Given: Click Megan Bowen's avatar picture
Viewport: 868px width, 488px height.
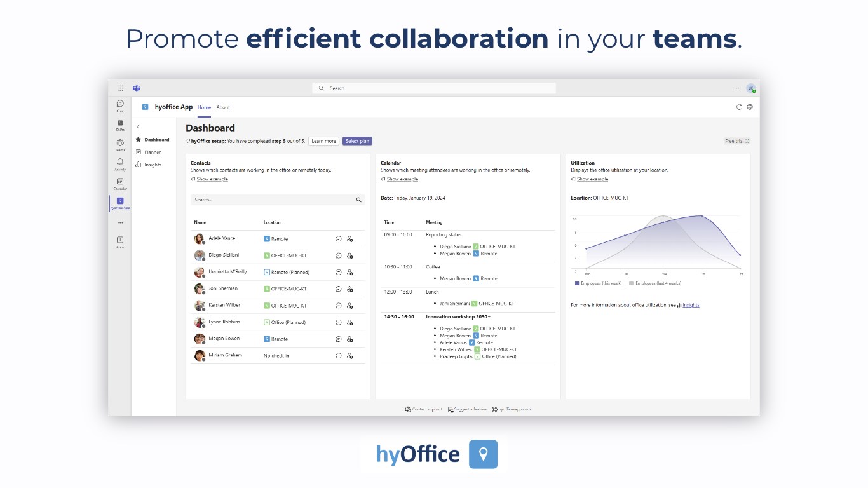Looking at the screenshot, I should [200, 339].
